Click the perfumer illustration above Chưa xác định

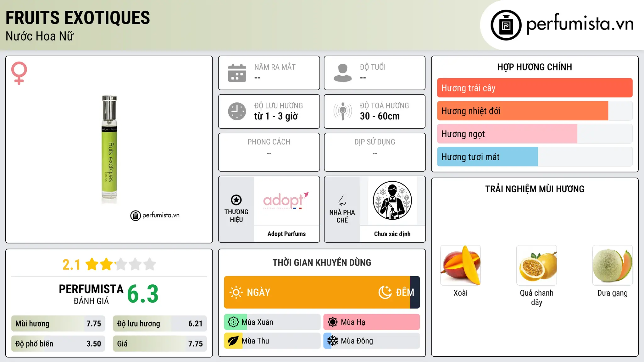[392, 200]
